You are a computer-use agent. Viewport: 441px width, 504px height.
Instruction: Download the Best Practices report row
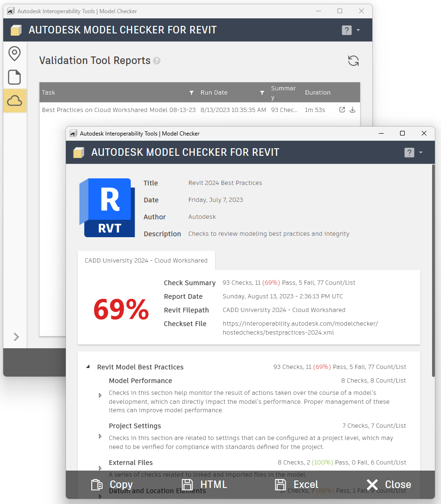pyautogui.click(x=353, y=110)
